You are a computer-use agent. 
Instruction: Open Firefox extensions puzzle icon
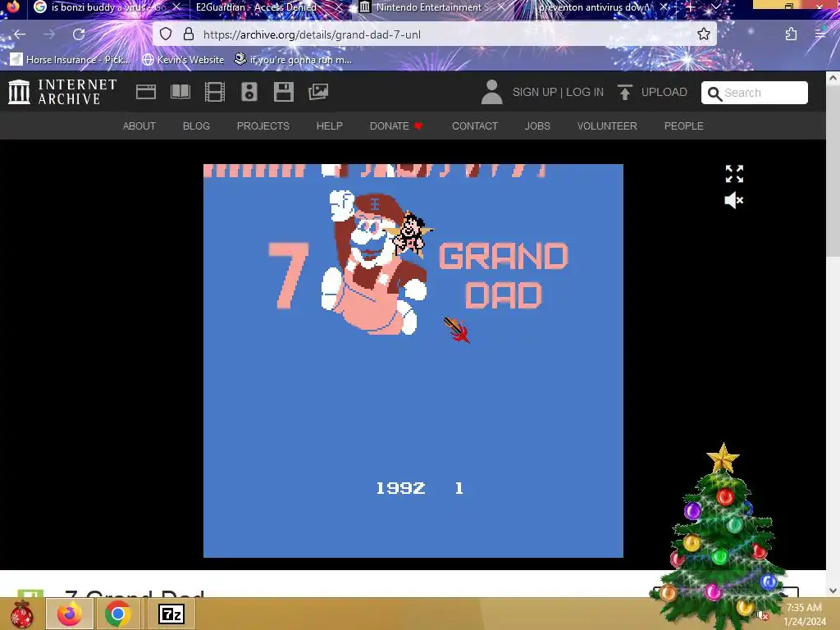click(791, 34)
